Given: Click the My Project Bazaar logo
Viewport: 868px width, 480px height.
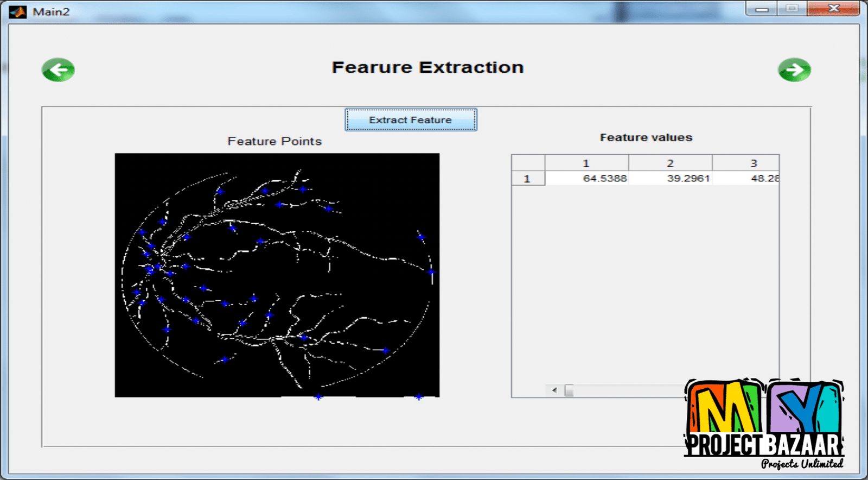Looking at the screenshot, I should (x=764, y=424).
